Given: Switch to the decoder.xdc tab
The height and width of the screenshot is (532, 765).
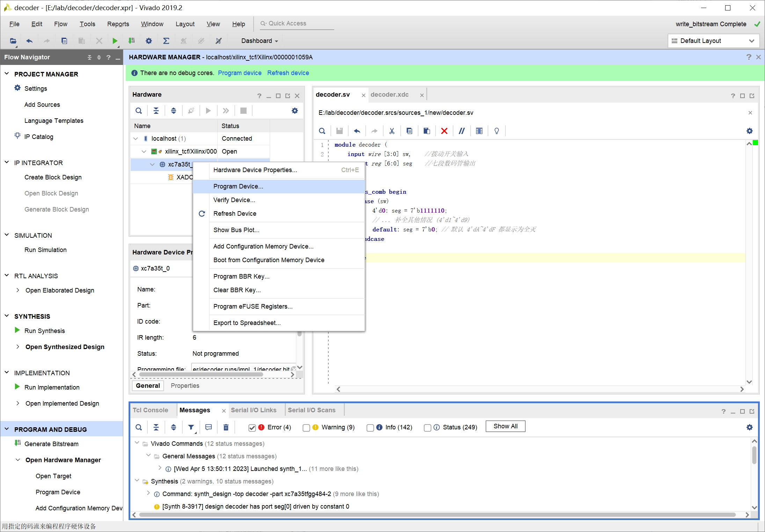Looking at the screenshot, I should [389, 95].
